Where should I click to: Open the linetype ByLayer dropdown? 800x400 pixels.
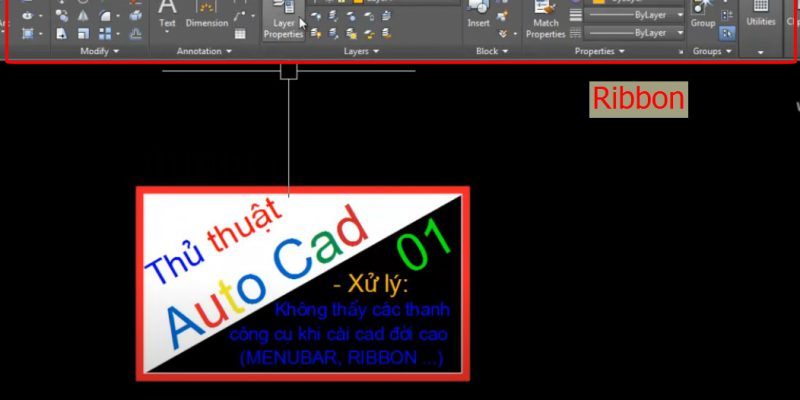click(x=634, y=33)
